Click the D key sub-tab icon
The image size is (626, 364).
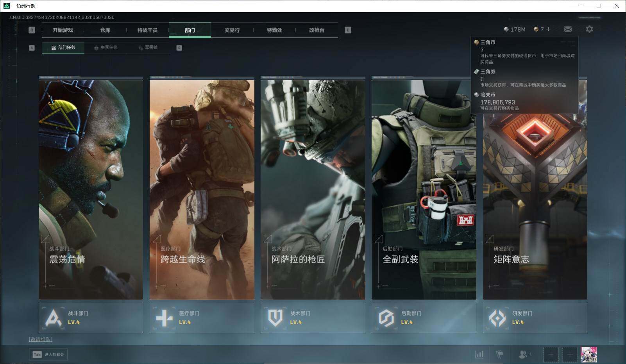179,48
